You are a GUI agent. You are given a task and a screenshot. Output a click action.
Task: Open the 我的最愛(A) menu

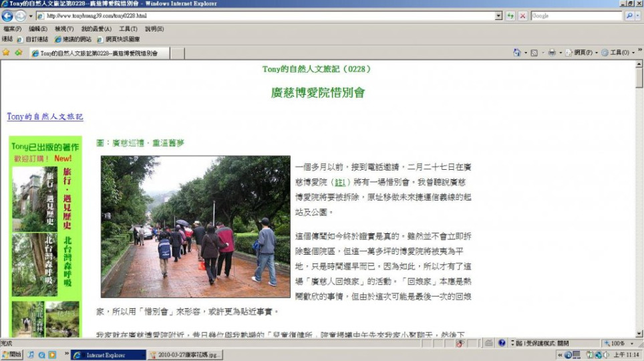point(96,29)
